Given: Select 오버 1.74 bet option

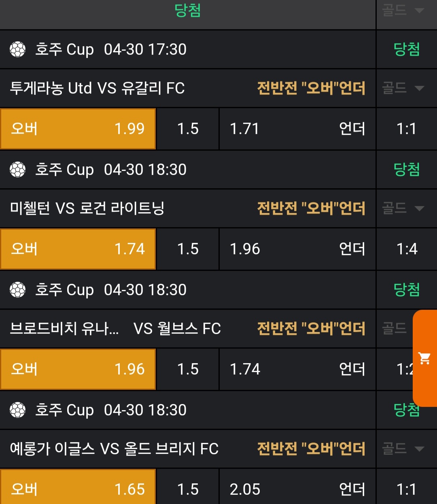Looking at the screenshot, I should click(x=78, y=249).
